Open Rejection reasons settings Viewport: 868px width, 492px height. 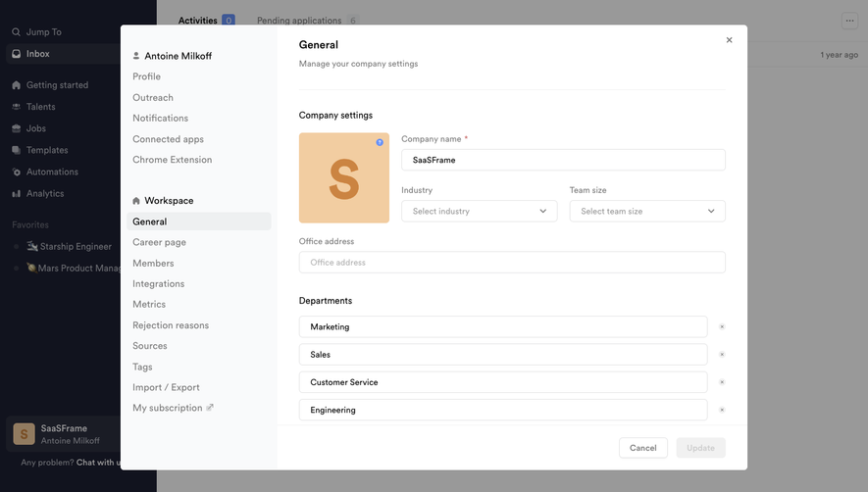tap(171, 325)
